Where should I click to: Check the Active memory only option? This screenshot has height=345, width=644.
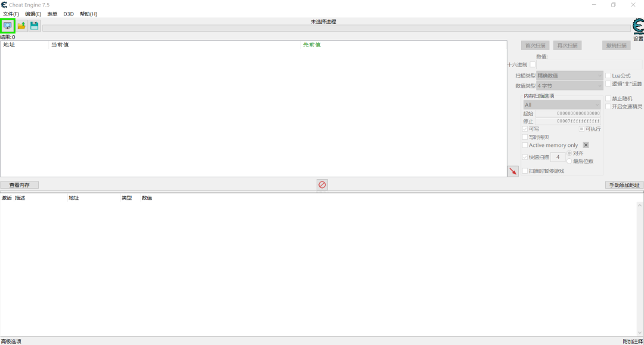(525, 145)
